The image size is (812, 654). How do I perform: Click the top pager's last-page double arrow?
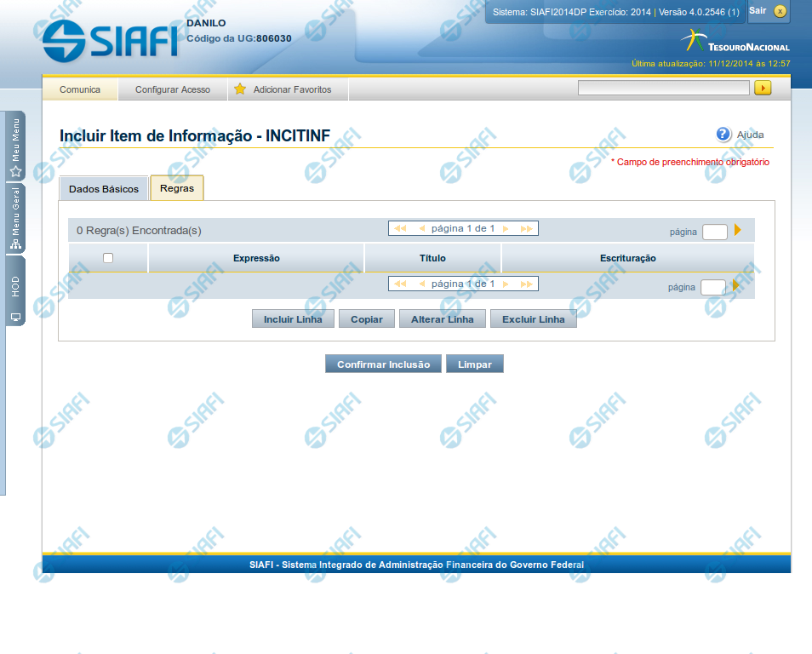pos(526,228)
